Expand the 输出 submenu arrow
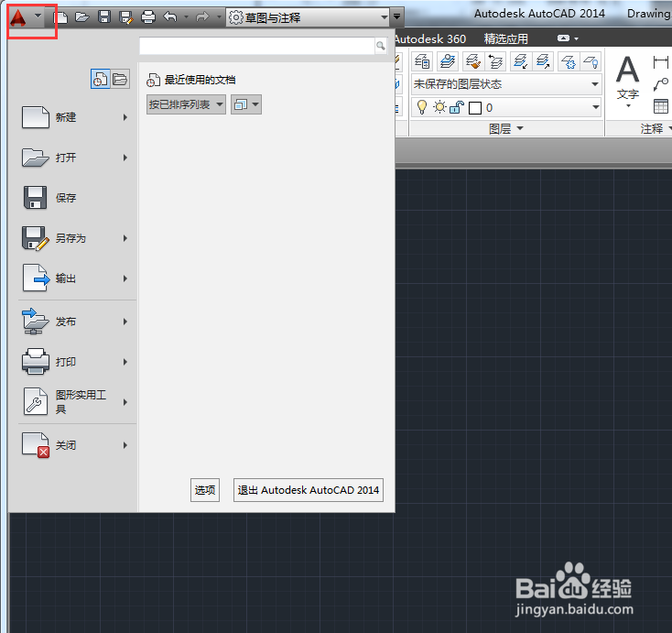This screenshot has height=633, width=672. click(x=125, y=278)
